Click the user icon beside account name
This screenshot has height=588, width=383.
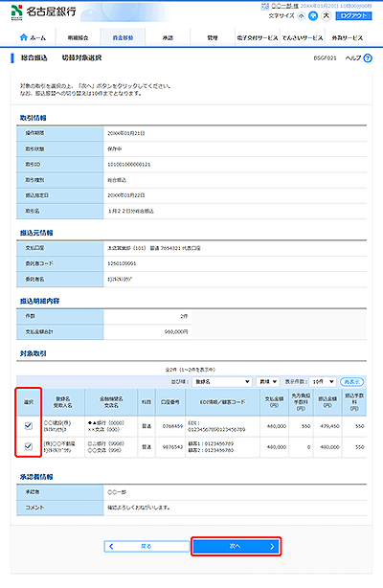pyautogui.click(x=265, y=6)
